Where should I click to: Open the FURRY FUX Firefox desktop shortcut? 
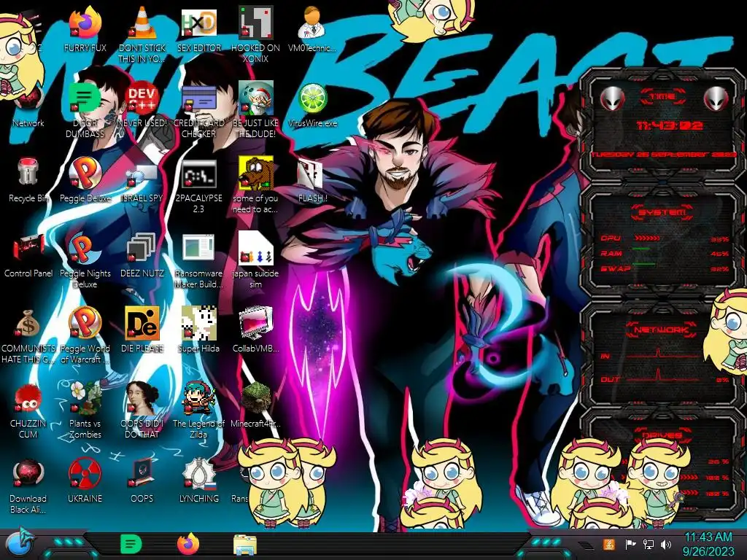[x=85, y=23]
